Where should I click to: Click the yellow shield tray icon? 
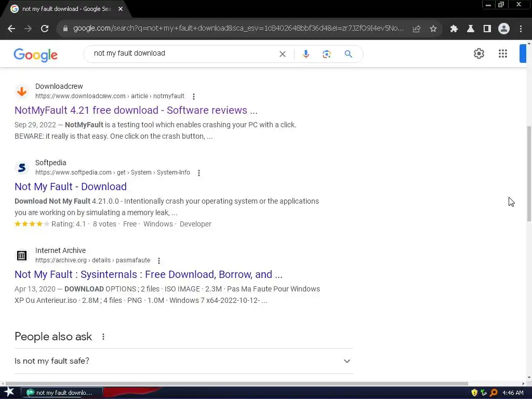[474, 393]
